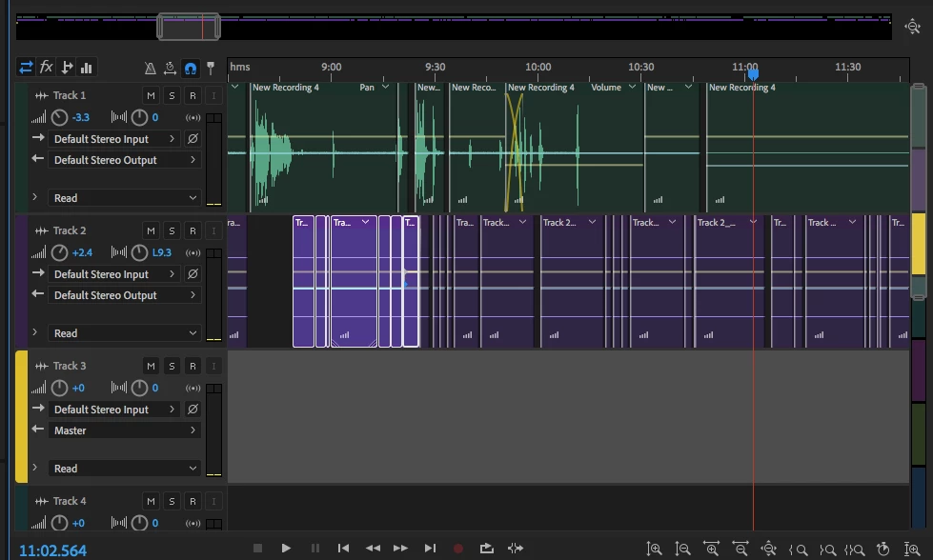Open Track 1 Default Stereo Output menu
Image resolution: width=933 pixels, height=560 pixels.
click(124, 159)
